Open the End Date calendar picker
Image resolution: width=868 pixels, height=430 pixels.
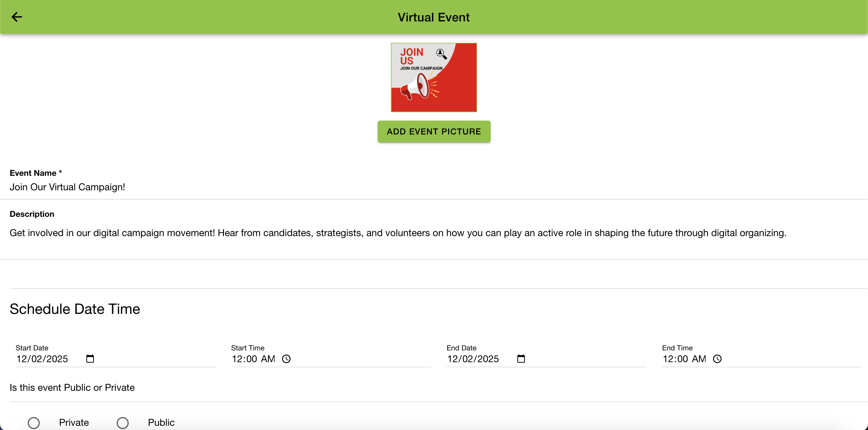pyautogui.click(x=520, y=359)
